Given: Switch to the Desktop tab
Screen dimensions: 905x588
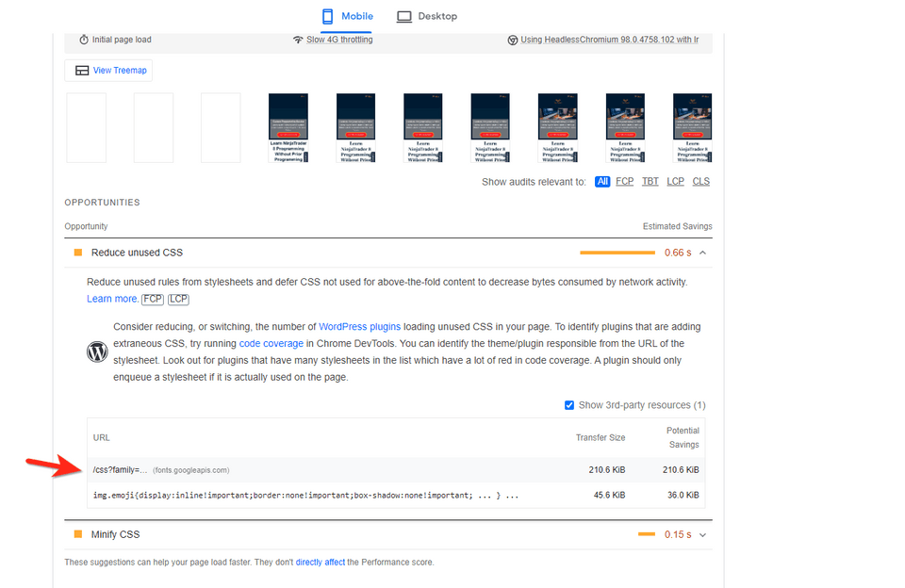Looking at the screenshot, I should coord(426,16).
